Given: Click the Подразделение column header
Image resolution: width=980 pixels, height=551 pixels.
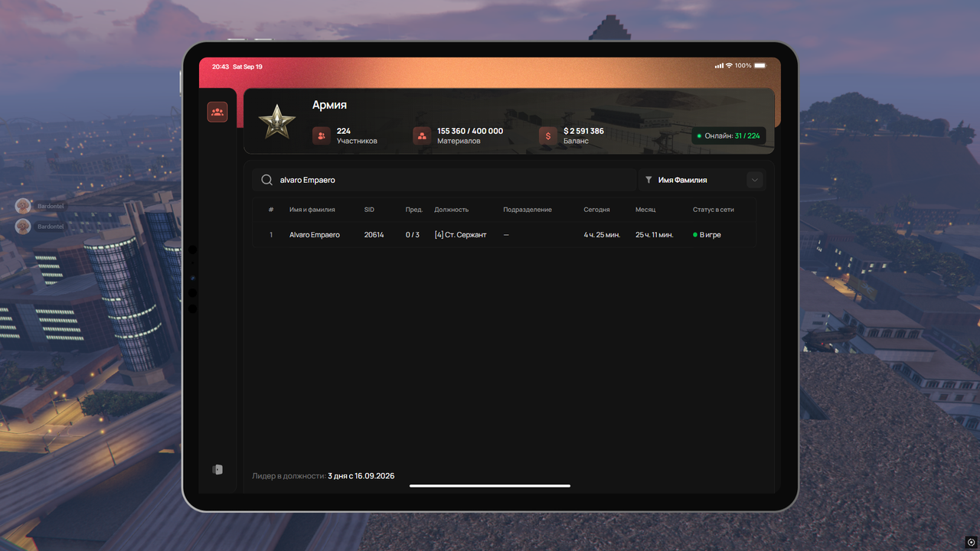Looking at the screenshot, I should pyautogui.click(x=528, y=210).
